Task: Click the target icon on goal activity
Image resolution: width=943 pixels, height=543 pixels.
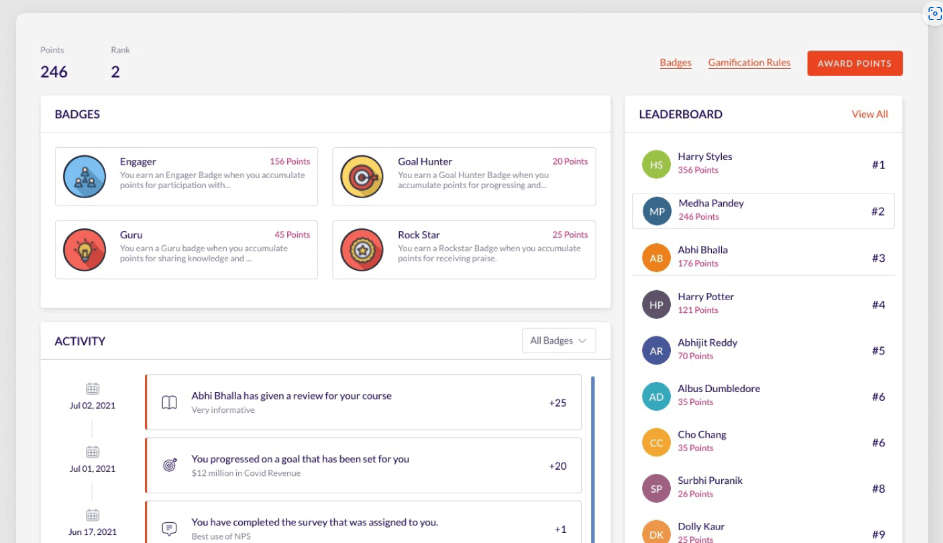Action: [170, 465]
